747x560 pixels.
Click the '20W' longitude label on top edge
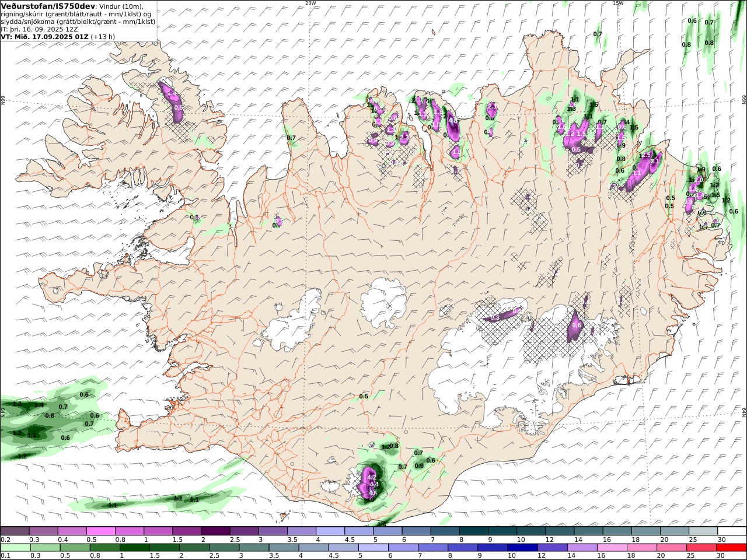(310, 3)
